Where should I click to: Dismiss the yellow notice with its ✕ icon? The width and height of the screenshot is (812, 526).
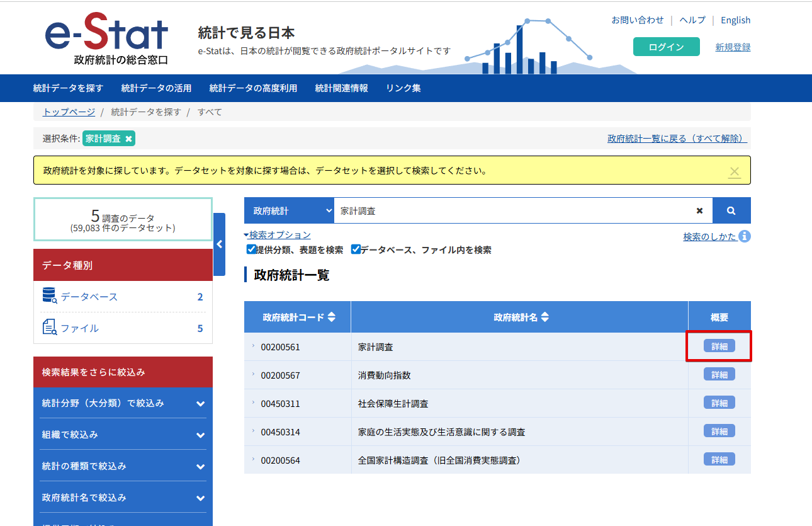[734, 171]
